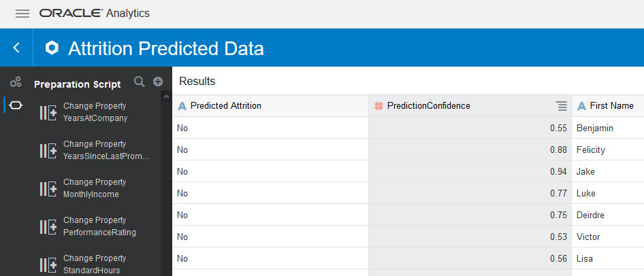Select the Change Property StandardHours step

[x=95, y=264]
